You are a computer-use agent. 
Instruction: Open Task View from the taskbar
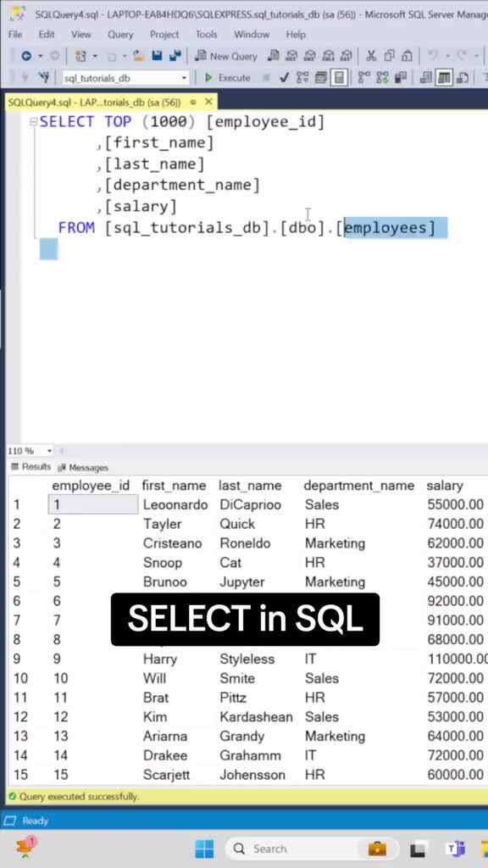pyautogui.click(x=419, y=849)
